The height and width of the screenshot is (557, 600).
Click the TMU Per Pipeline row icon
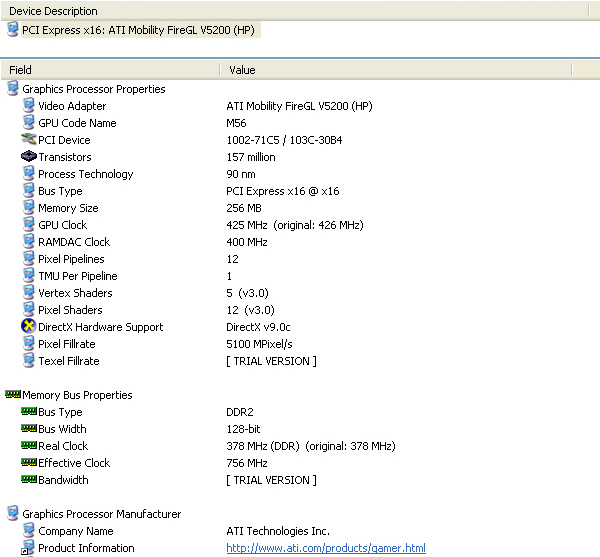29,275
